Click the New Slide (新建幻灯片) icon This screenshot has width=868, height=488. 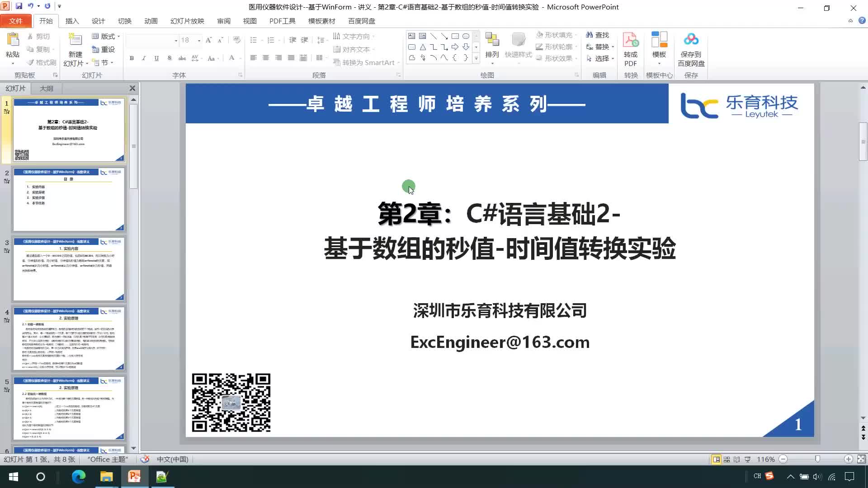click(x=75, y=40)
